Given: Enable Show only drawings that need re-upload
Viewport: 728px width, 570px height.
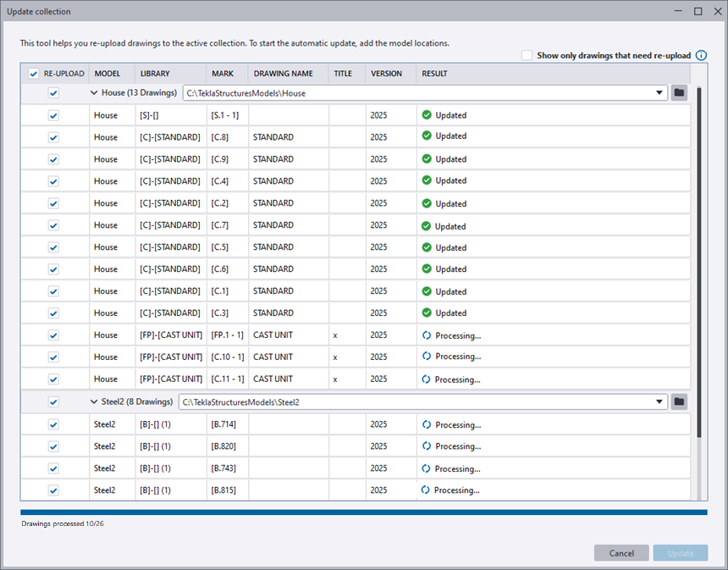Looking at the screenshot, I should click(x=527, y=56).
